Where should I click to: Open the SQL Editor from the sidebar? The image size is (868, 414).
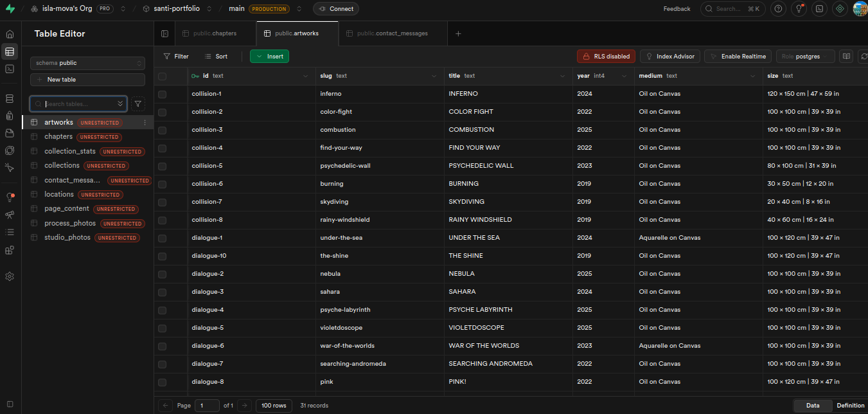[10, 69]
